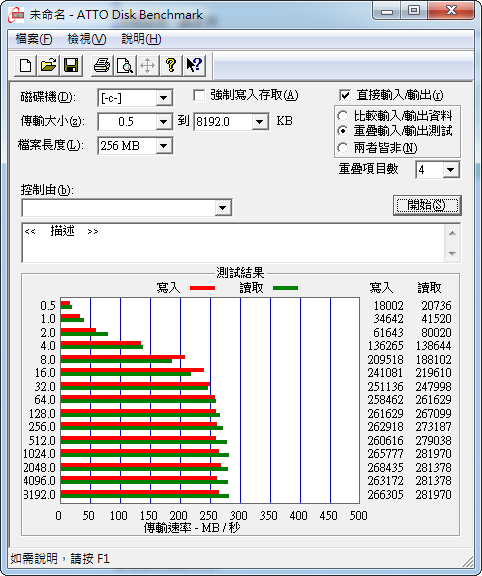Open the 檔案長度 256 MB dropdown

(x=163, y=146)
